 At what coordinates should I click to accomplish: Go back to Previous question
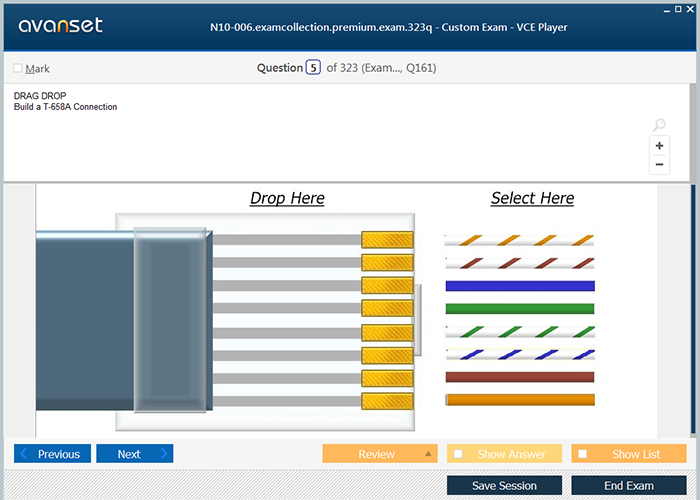(x=53, y=454)
